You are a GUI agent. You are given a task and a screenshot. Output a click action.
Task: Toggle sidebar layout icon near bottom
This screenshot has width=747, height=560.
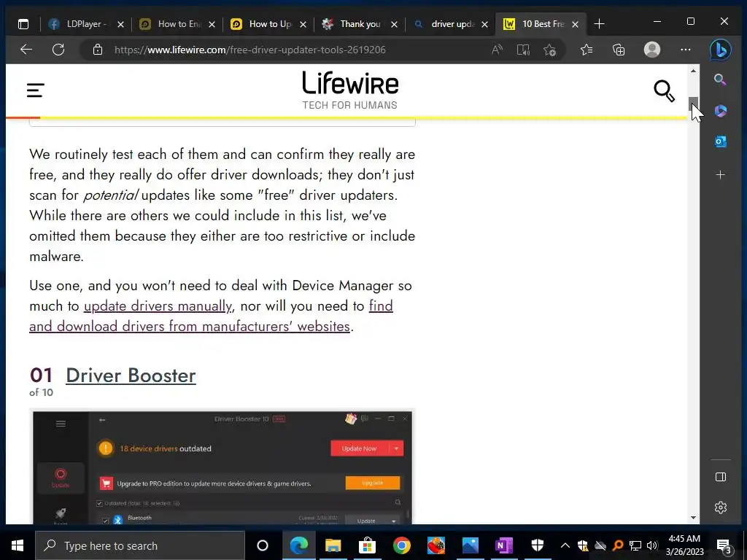tap(720, 477)
